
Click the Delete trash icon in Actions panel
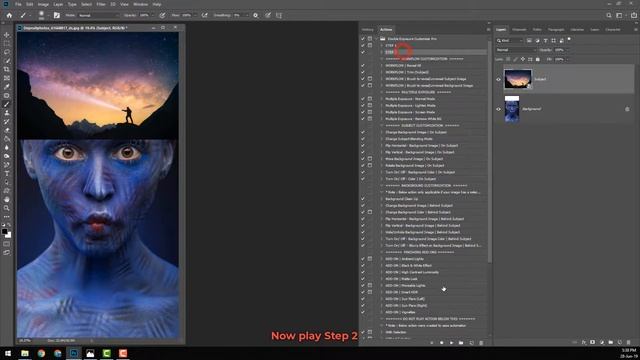481,343
